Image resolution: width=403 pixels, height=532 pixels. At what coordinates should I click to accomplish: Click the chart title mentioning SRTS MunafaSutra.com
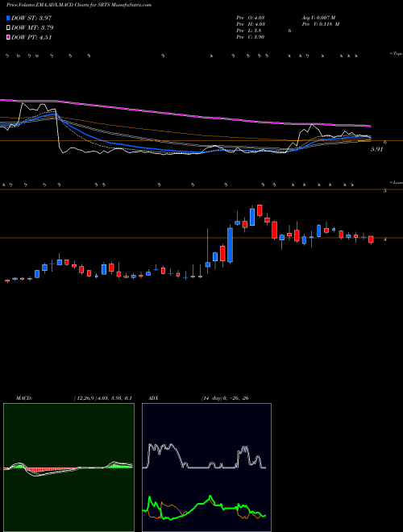[x=79, y=5]
